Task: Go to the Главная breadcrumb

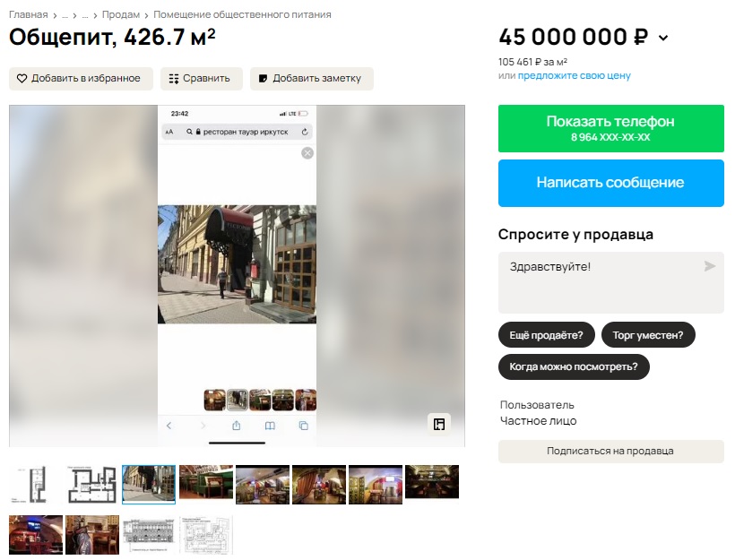Action: [28, 15]
